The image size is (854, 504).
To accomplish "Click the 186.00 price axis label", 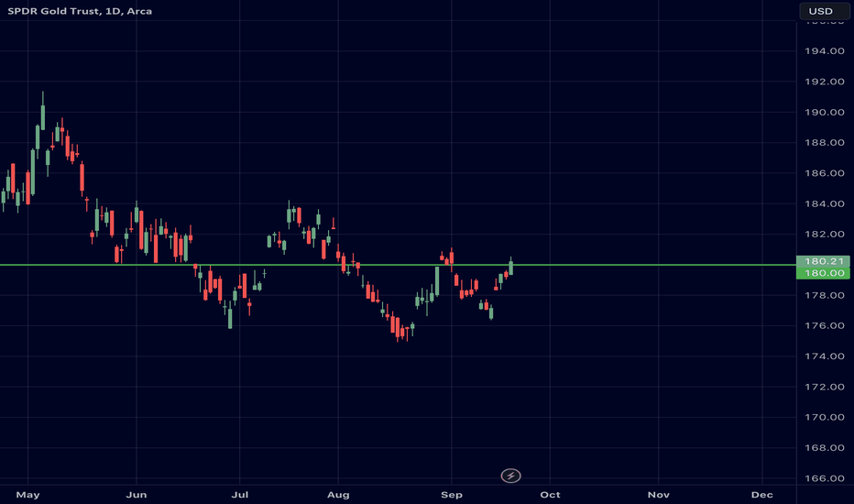I will [x=825, y=173].
